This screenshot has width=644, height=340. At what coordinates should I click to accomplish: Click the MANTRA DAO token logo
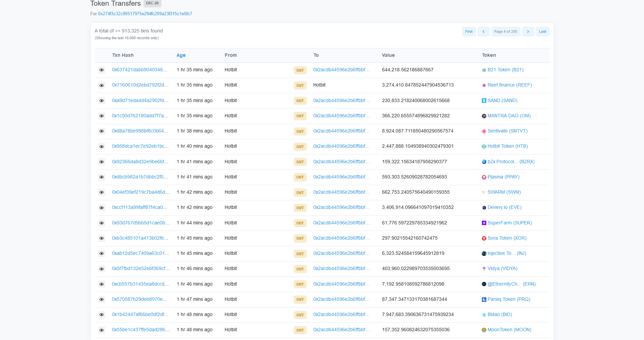[x=484, y=116]
